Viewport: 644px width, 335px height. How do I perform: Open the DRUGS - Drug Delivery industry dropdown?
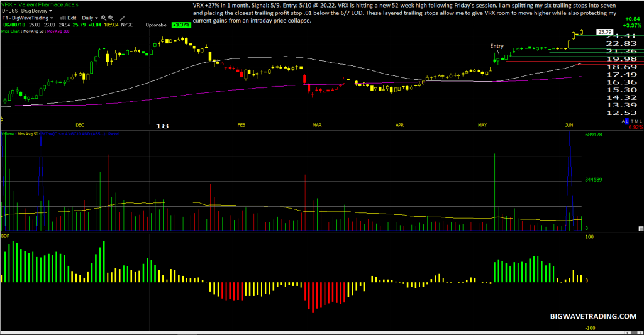pos(27,11)
